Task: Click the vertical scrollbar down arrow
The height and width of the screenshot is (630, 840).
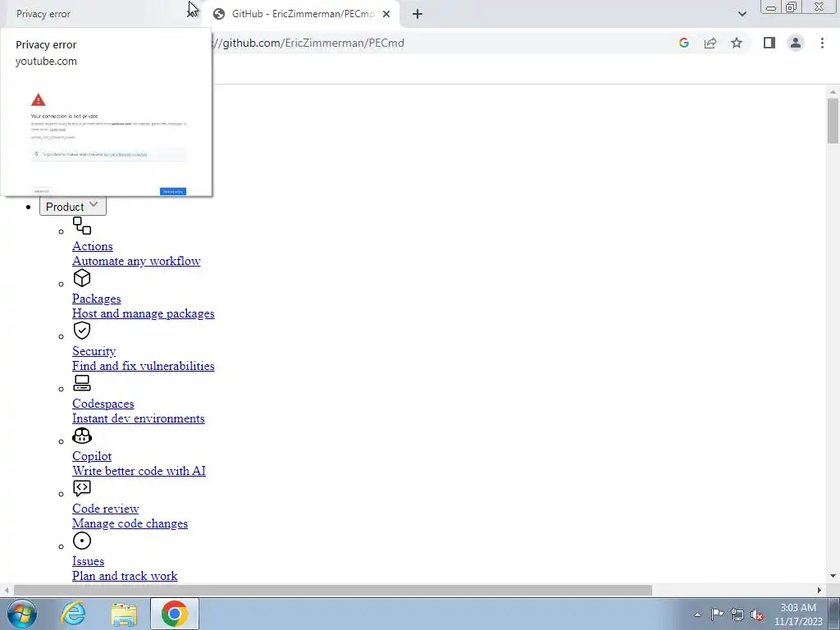Action: (x=833, y=576)
